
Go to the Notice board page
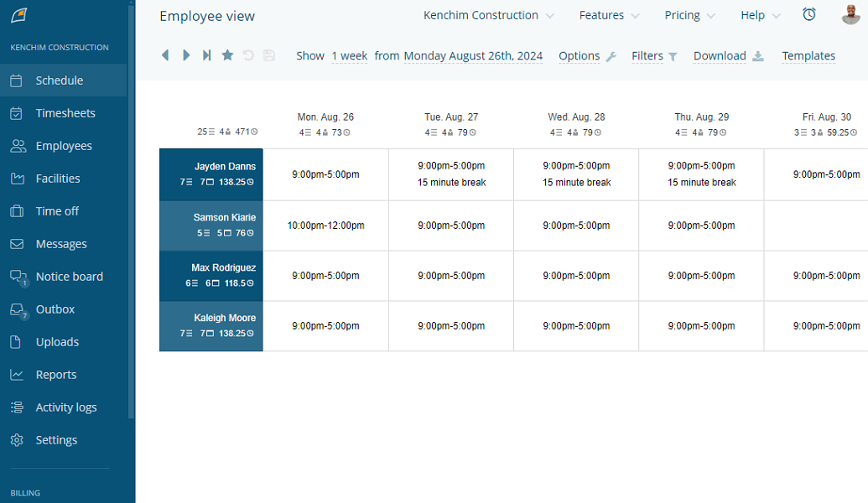point(69,277)
